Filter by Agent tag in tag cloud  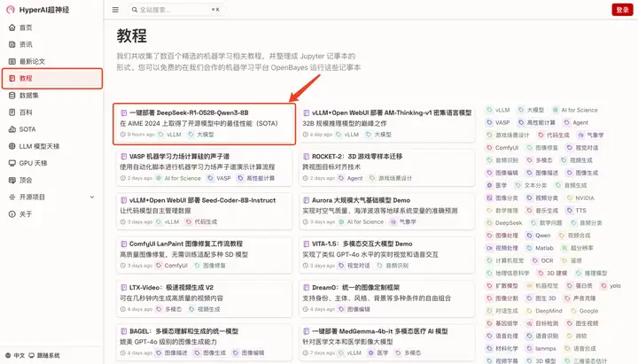coord(576,122)
